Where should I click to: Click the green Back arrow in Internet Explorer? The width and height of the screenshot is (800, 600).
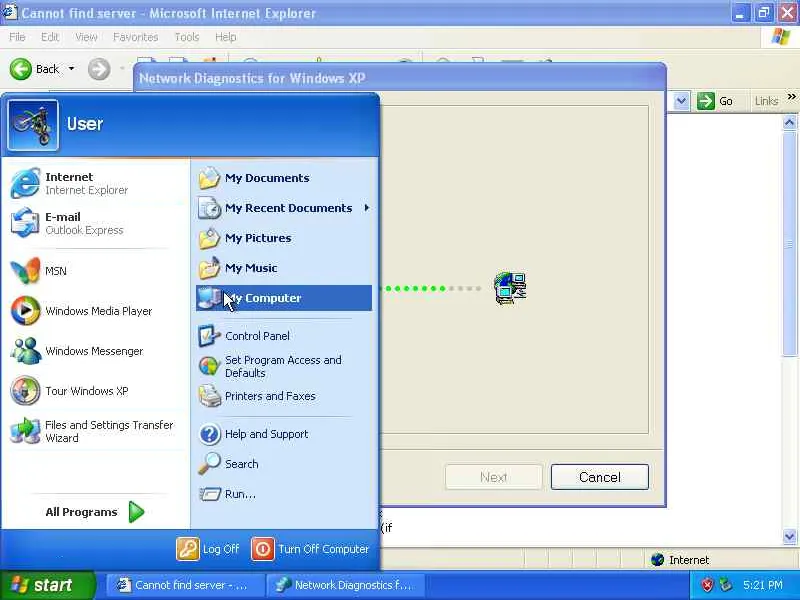(20, 69)
